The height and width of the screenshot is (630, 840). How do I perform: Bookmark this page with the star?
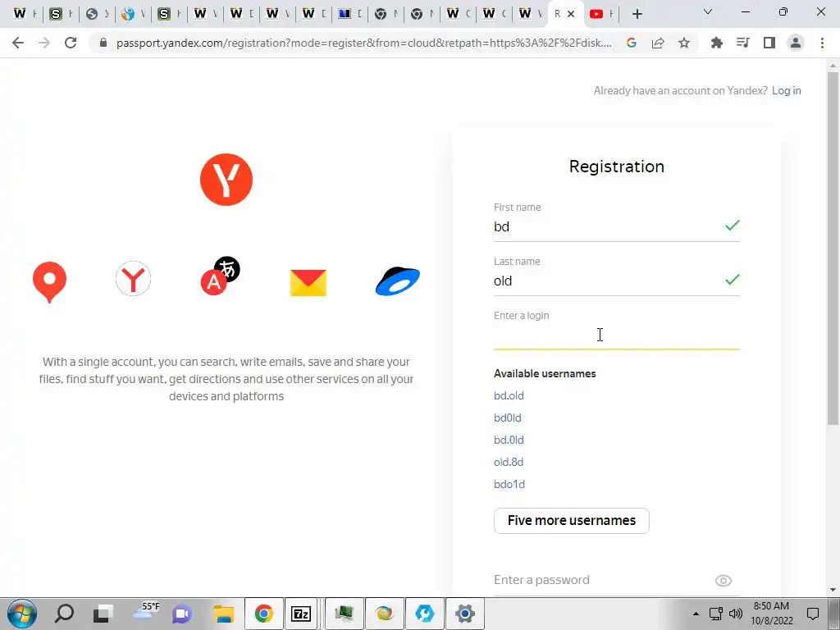(684, 43)
